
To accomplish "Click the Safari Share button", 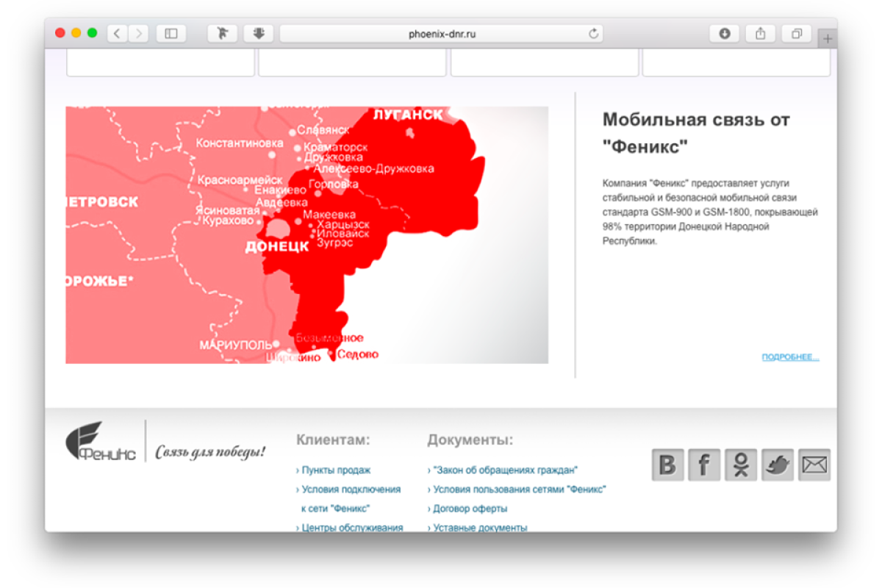I will [x=761, y=33].
